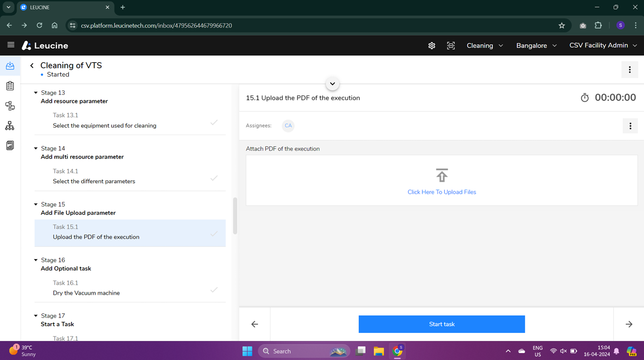
Task: Open the Cleaning use-case dropdown
Action: [x=485, y=46]
